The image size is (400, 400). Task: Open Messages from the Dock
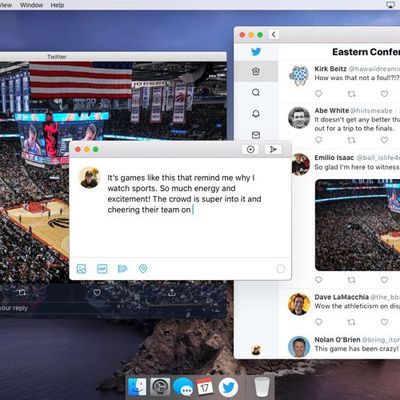(183, 387)
